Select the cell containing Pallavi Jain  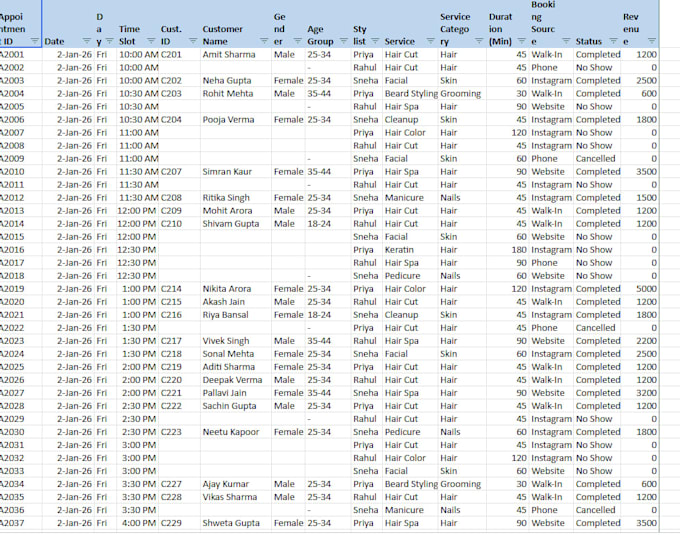[x=235, y=393]
